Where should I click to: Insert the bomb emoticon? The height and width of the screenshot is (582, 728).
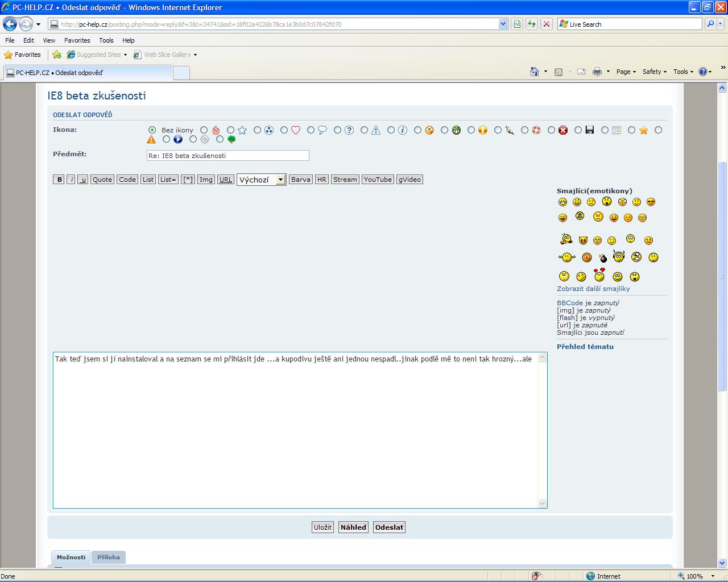tap(603, 259)
